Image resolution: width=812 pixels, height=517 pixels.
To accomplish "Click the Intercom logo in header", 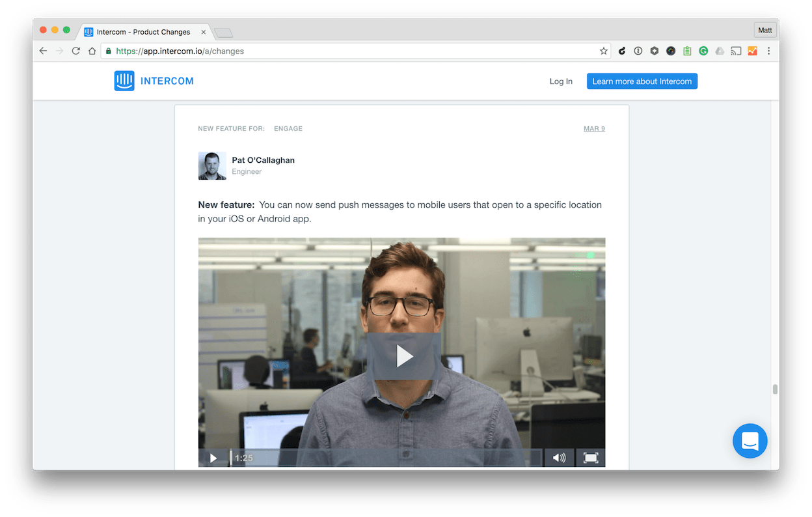I will (154, 81).
